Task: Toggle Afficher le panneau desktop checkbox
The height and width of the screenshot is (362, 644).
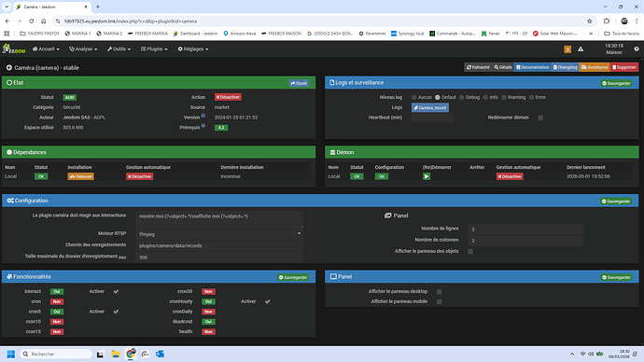Action: tap(439, 291)
